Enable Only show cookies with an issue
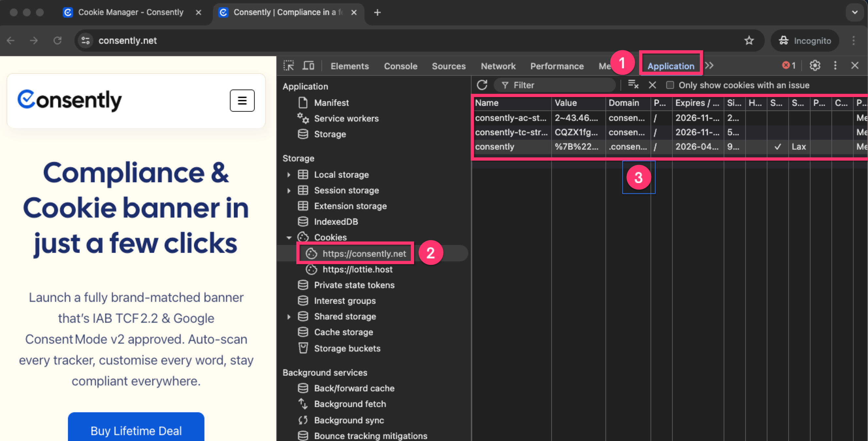Screen dimensions: 868x441 click(x=670, y=85)
